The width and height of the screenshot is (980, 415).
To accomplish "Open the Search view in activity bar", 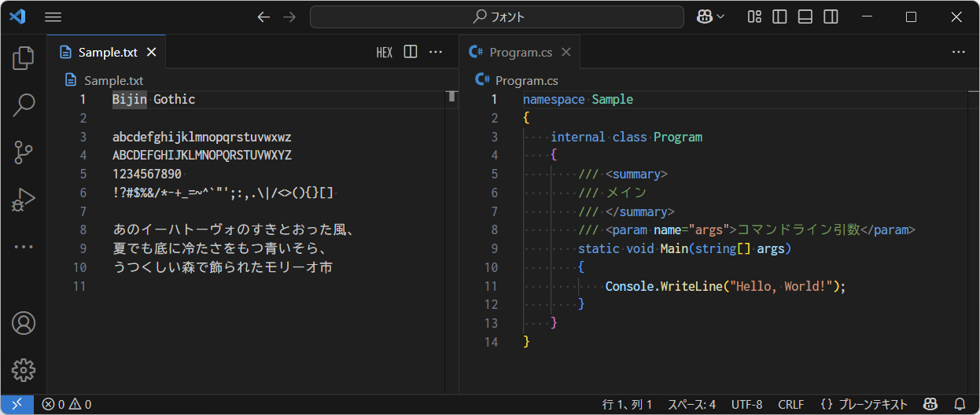I will [x=24, y=105].
